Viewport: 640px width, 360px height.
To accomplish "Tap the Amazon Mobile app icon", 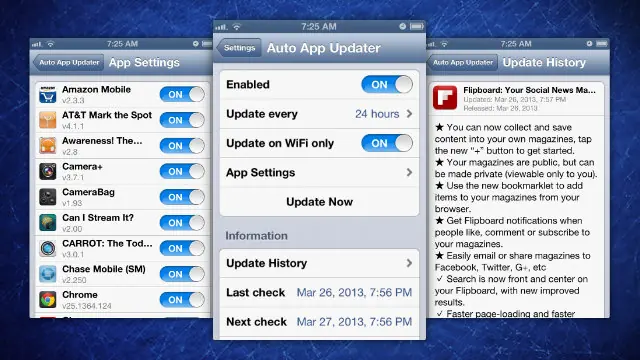I will pyautogui.click(x=48, y=95).
